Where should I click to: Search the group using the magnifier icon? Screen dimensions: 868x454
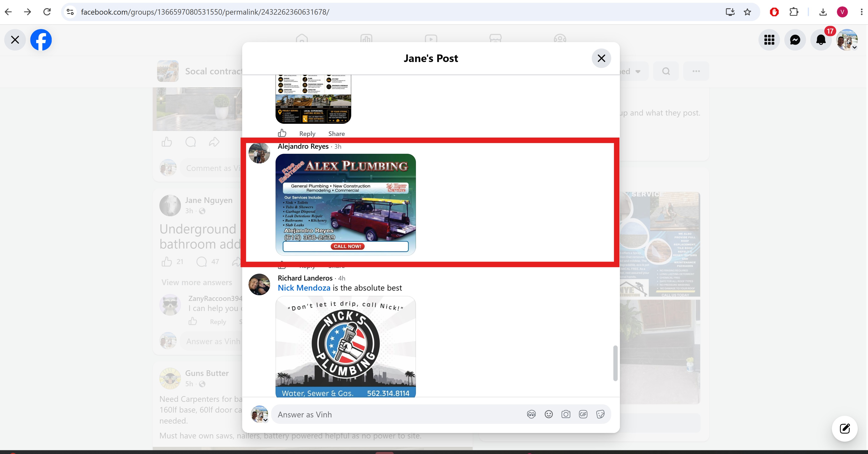[666, 71]
